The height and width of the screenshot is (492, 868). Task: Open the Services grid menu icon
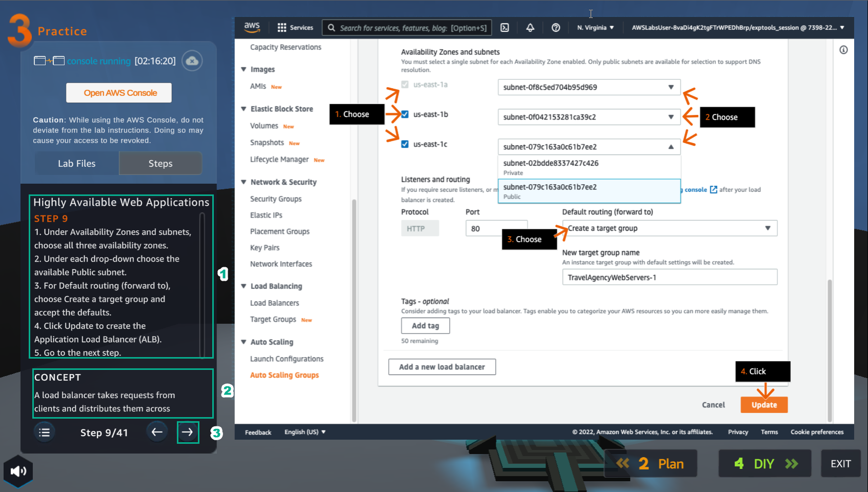(281, 28)
